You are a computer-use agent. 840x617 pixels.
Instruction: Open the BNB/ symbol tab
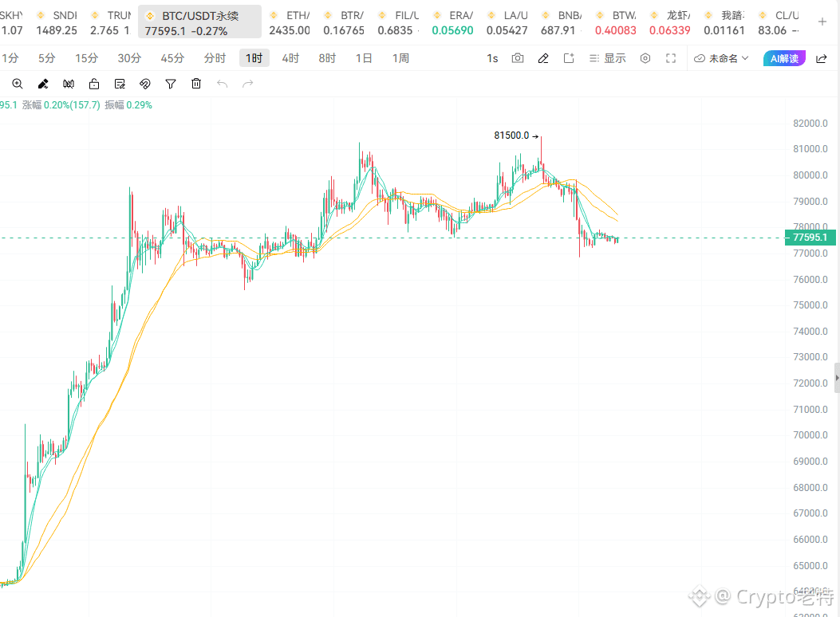pyautogui.click(x=562, y=22)
